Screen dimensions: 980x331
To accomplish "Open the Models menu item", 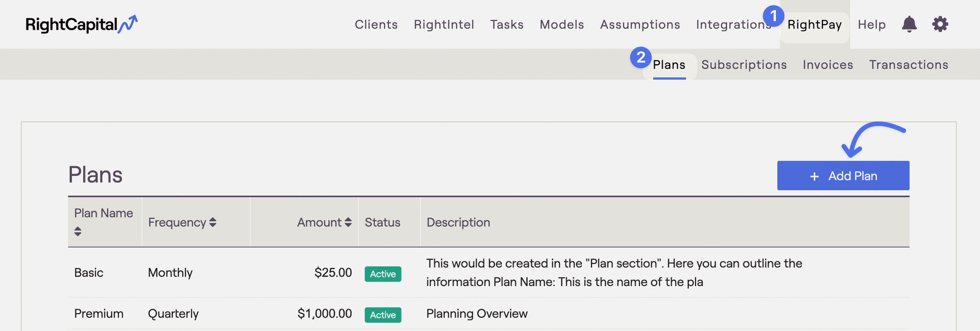I will point(562,24).
